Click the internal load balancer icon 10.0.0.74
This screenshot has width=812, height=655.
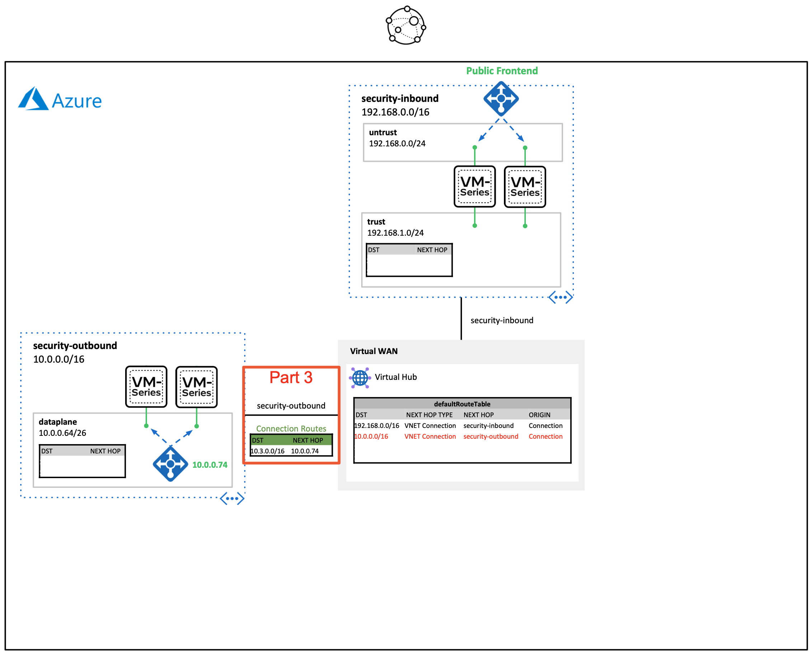click(x=170, y=464)
